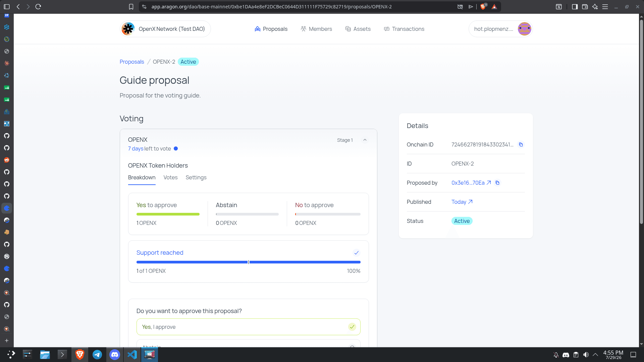Image resolution: width=644 pixels, height=362 pixels.
Task: Open Discord from the taskbar
Action: [115, 355]
